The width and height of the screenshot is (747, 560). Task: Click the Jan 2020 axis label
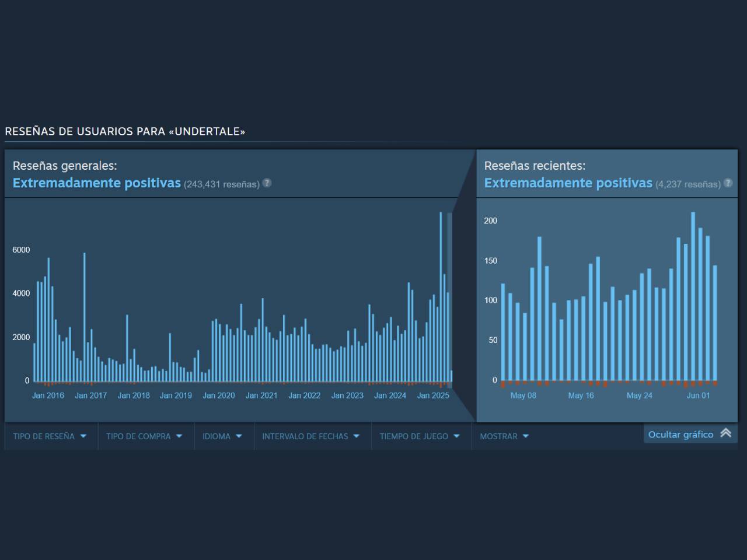pyautogui.click(x=219, y=395)
